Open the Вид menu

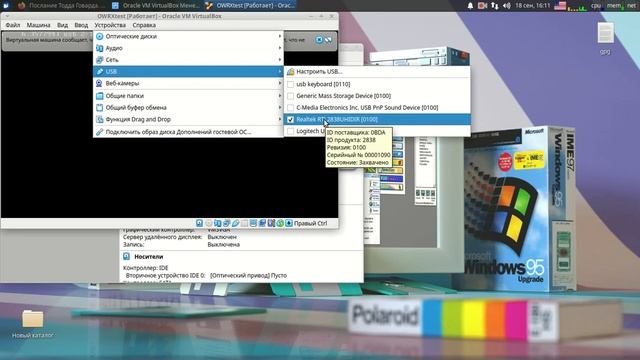pos(62,25)
